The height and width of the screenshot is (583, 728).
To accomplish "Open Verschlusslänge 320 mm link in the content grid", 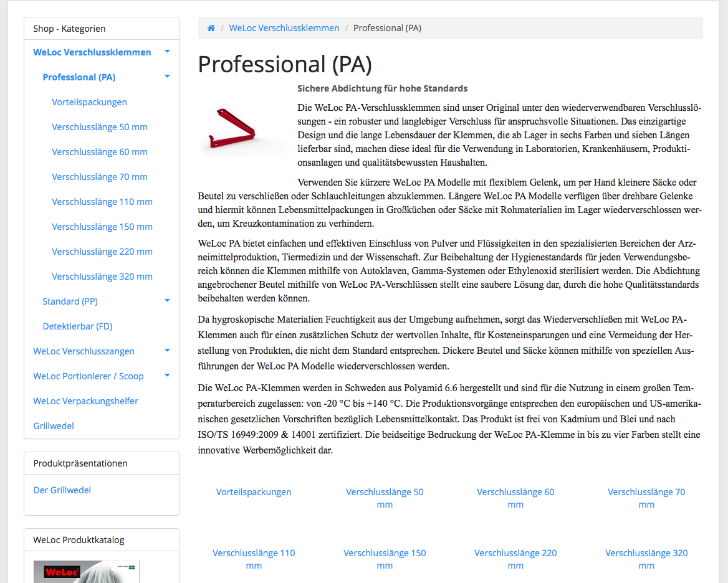I will click(646, 559).
